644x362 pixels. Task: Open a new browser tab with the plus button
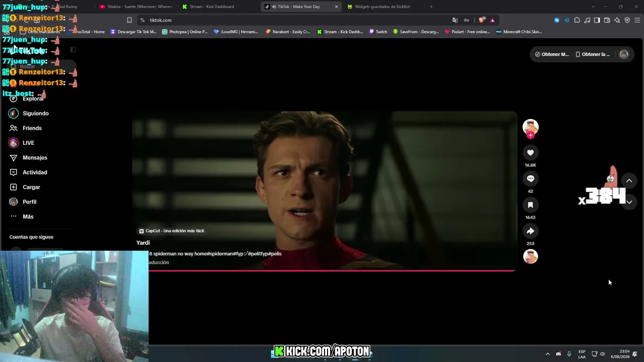[x=431, y=7]
